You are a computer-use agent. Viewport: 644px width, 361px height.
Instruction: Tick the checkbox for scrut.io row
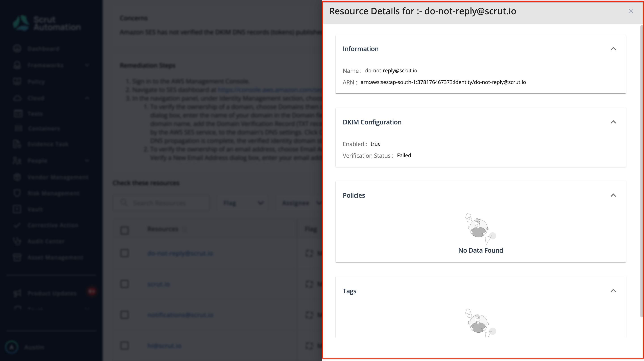click(125, 284)
